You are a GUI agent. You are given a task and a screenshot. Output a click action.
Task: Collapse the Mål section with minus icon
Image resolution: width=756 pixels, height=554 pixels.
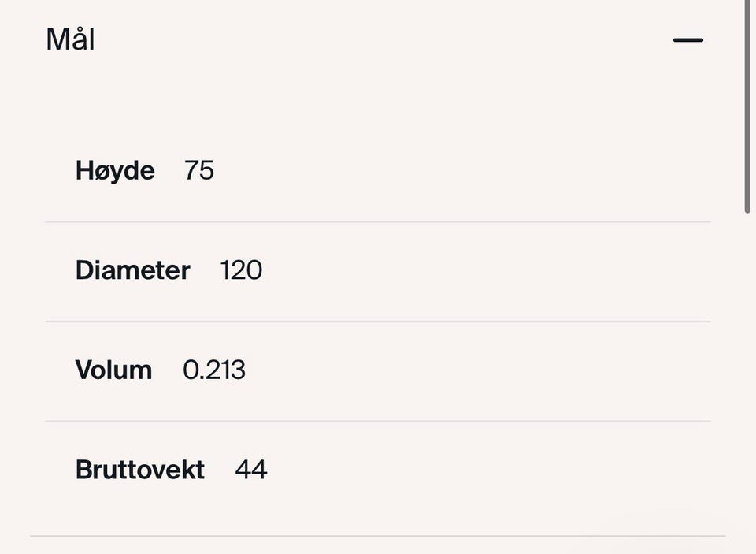pyautogui.click(x=688, y=40)
